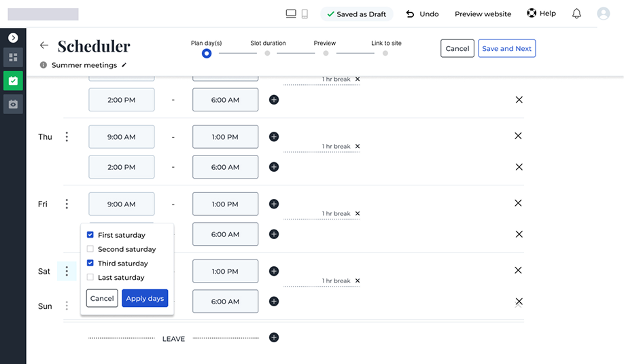Open the calendar scheduler sidebar icon
Image resolution: width=624 pixels, height=364 pixels.
[13, 81]
